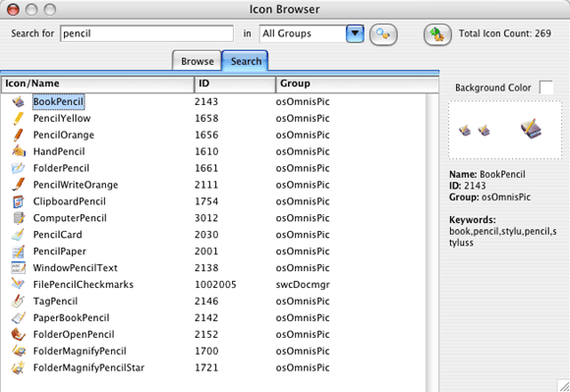Select the PencilCard name

57,235
